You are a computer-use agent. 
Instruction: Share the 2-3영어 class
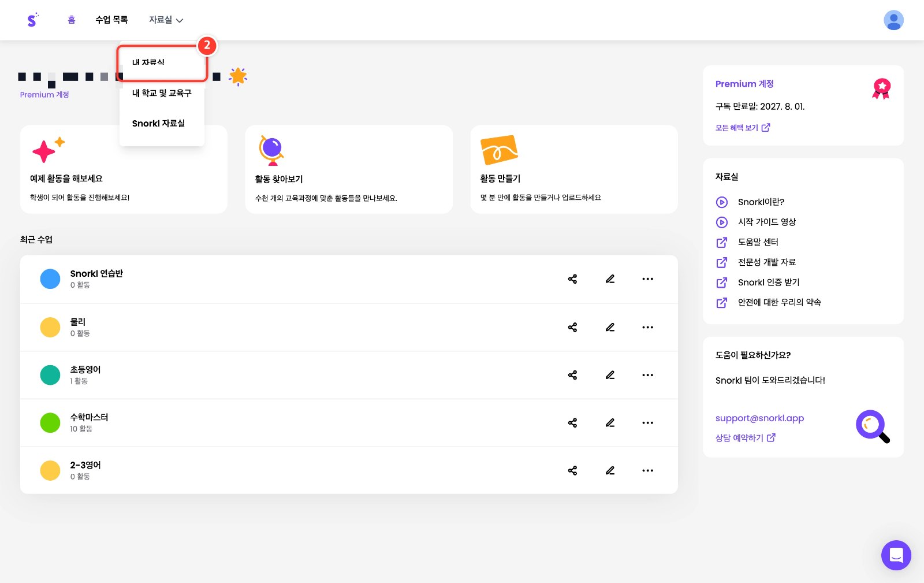click(572, 470)
